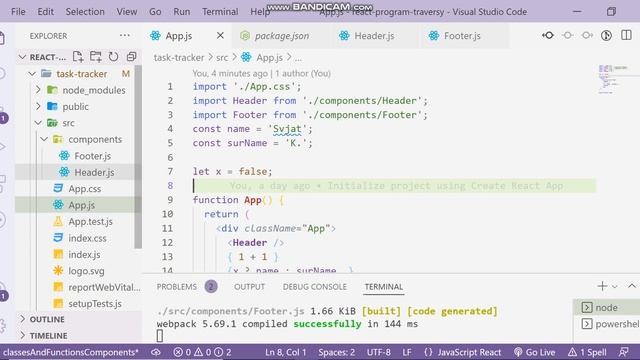Switch to the package.json tab
The height and width of the screenshot is (360, 640).
coord(282,36)
